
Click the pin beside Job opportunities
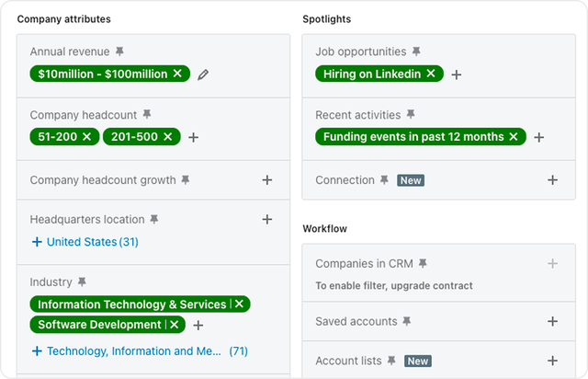pyautogui.click(x=416, y=52)
